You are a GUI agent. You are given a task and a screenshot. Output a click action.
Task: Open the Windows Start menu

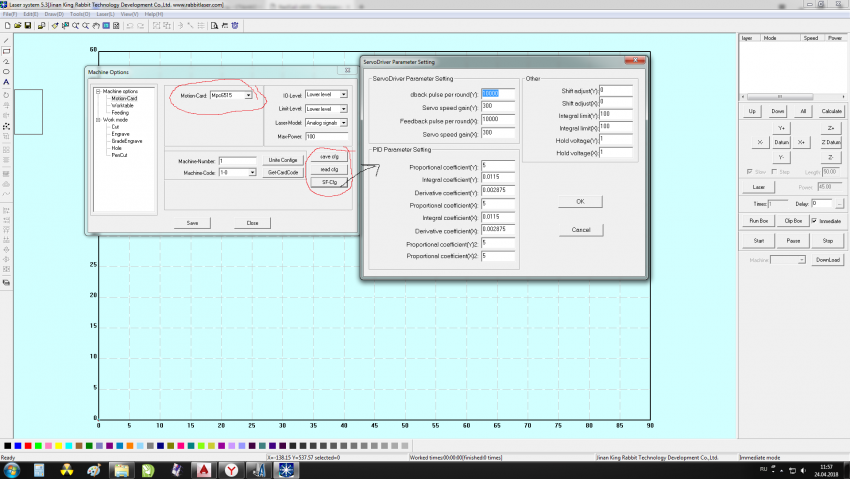click(x=11, y=470)
